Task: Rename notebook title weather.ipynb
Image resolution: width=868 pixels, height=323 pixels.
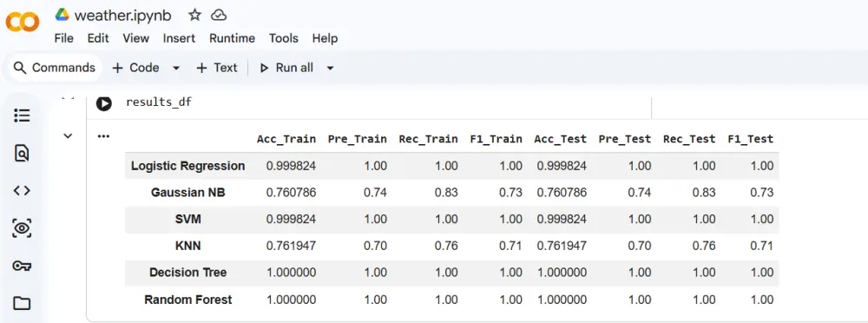Action: 123,16
